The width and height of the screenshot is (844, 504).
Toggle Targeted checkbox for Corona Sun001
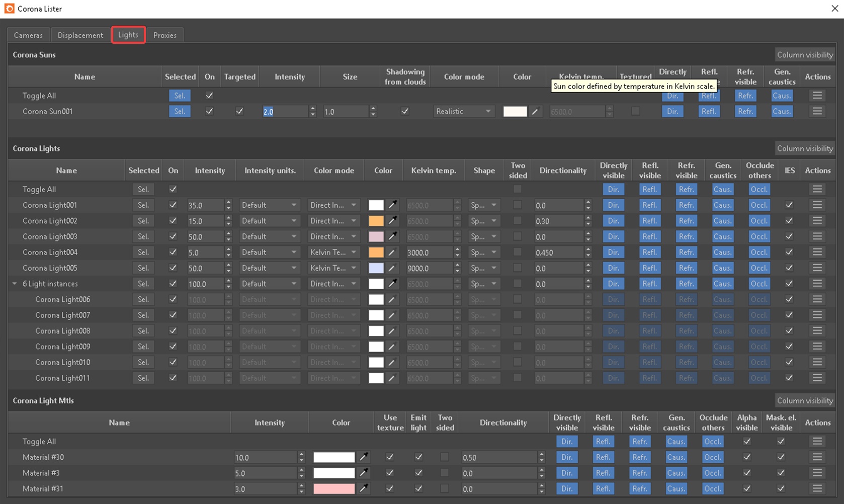239,111
